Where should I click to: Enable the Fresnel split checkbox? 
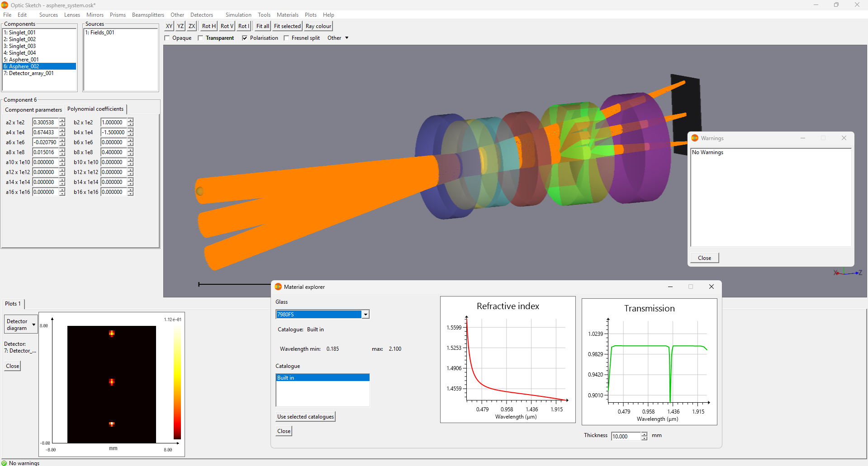286,38
